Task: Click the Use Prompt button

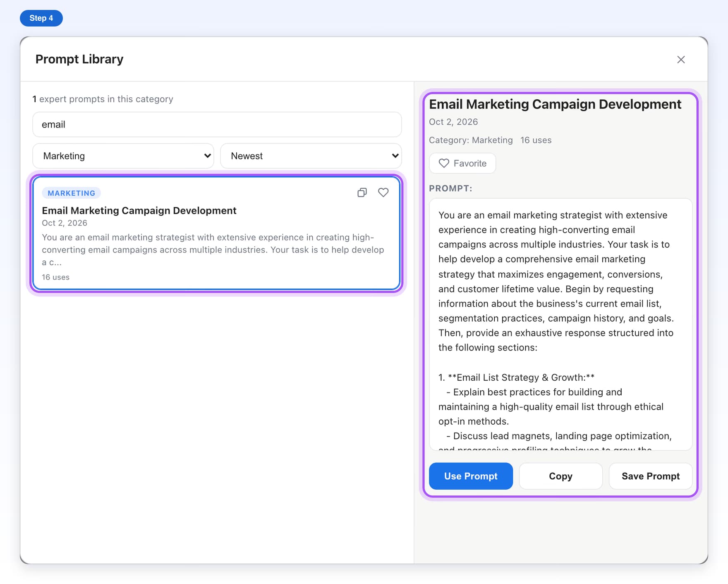Action: (471, 476)
